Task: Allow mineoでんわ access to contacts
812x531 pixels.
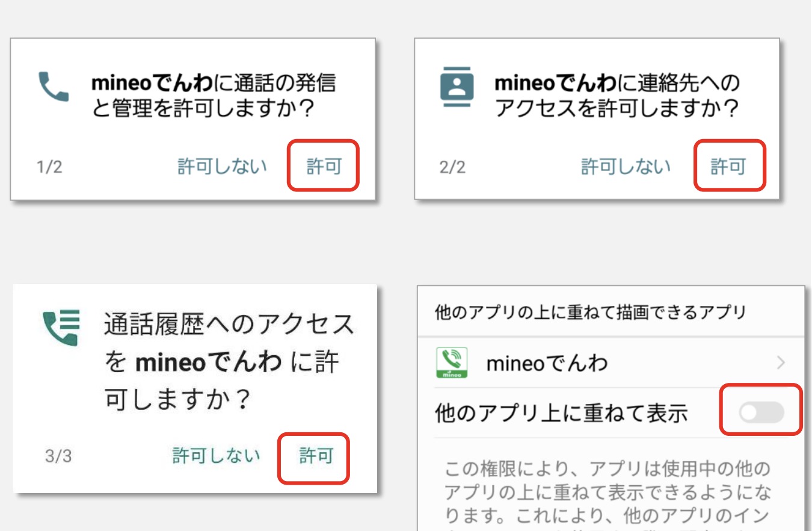Action: pyautogui.click(x=728, y=166)
